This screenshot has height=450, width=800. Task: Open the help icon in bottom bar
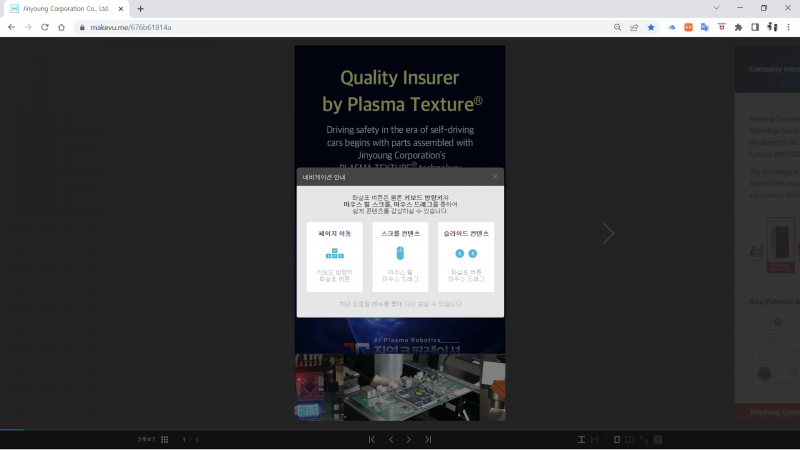click(658, 439)
